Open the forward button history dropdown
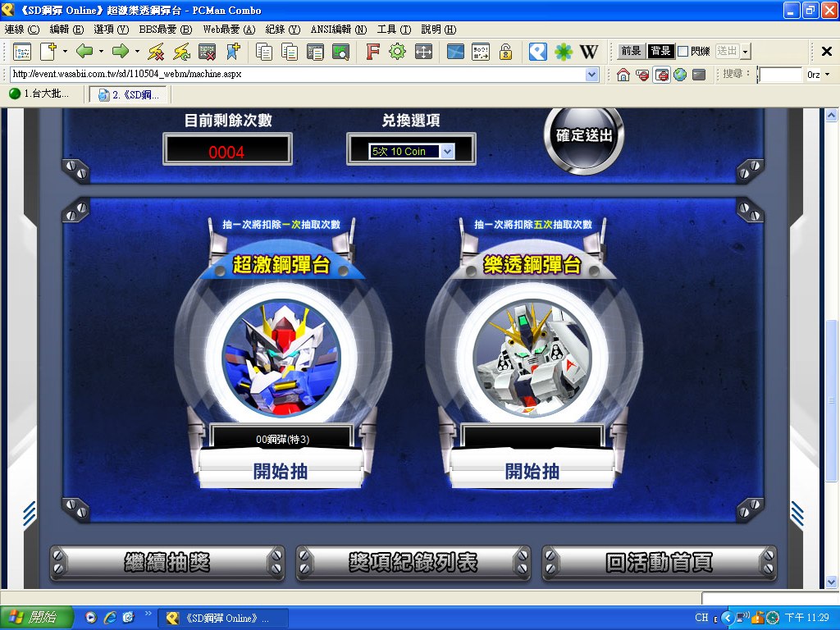The height and width of the screenshot is (630, 840). (x=137, y=52)
